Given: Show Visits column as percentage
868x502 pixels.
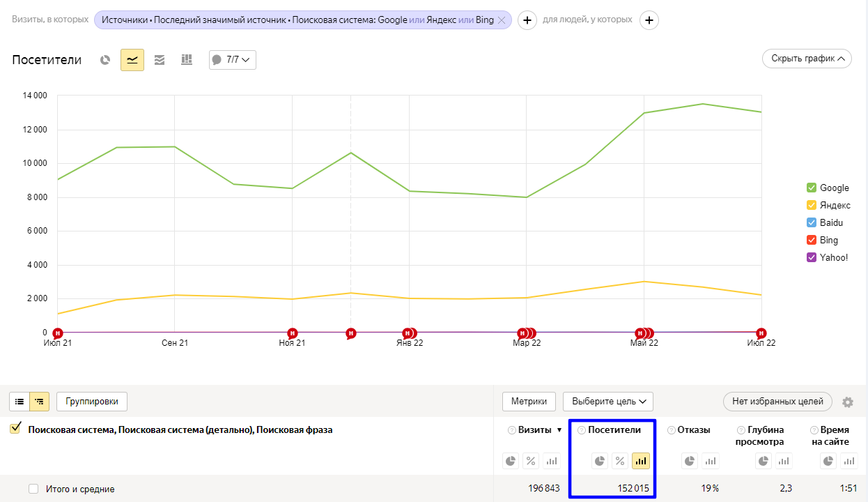Looking at the screenshot, I should point(531,461).
